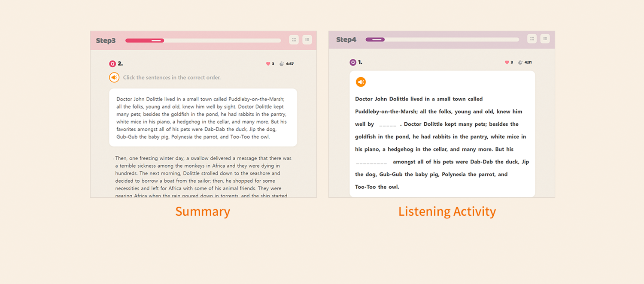Screen dimensions: 644x284
Task: Click the grid view icon in Step4 header
Action: pos(532,39)
